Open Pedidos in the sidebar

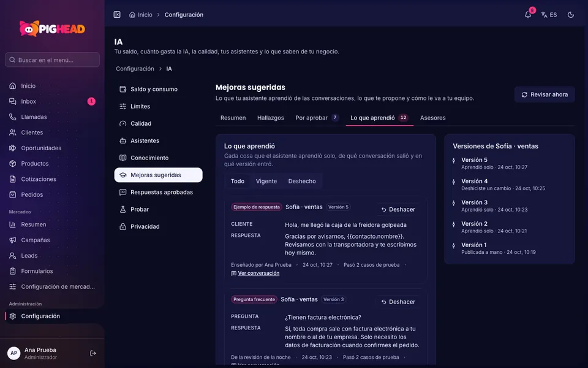point(52,194)
